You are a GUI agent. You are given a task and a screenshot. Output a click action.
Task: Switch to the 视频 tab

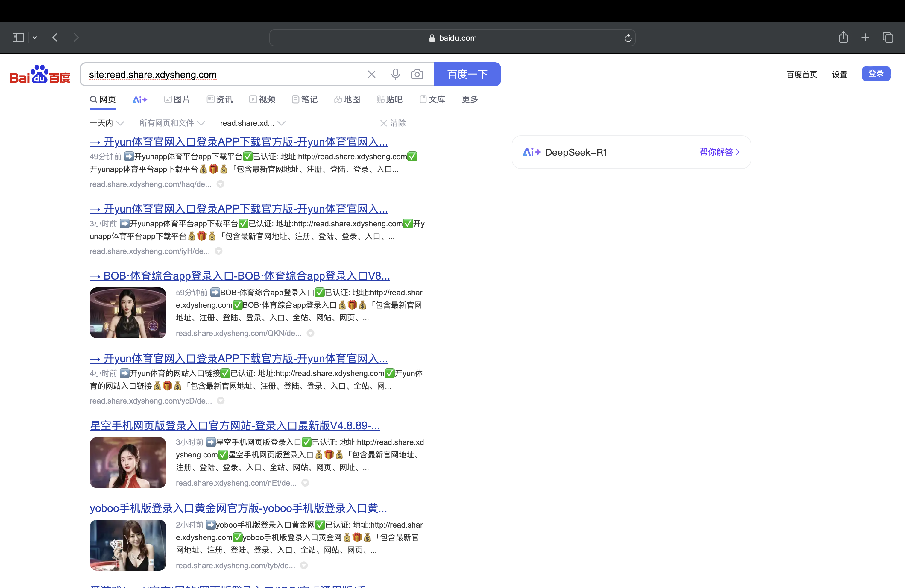click(262, 99)
